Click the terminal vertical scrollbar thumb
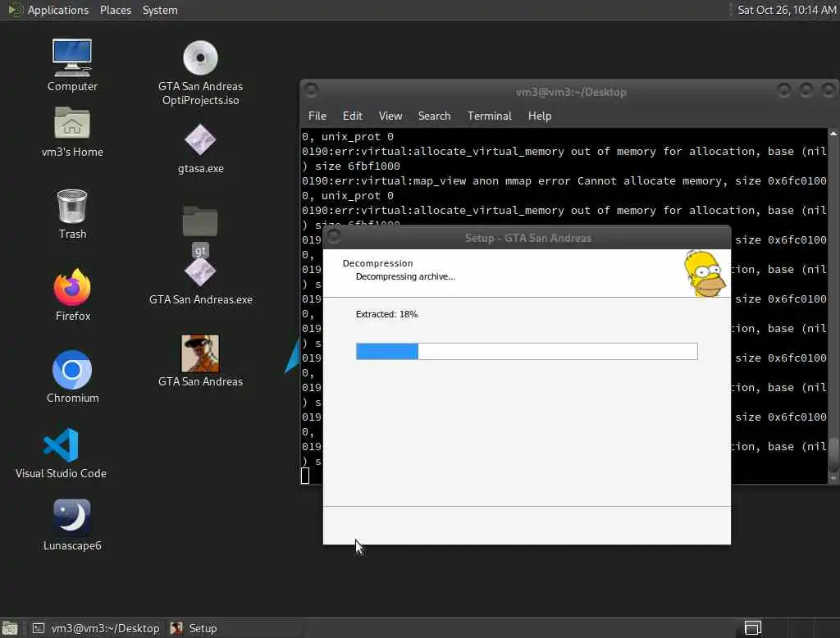 pyautogui.click(x=833, y=454)
